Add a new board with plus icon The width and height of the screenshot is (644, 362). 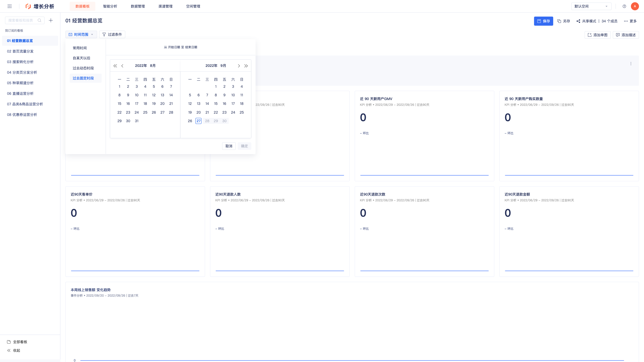click(x=51, y=20)
